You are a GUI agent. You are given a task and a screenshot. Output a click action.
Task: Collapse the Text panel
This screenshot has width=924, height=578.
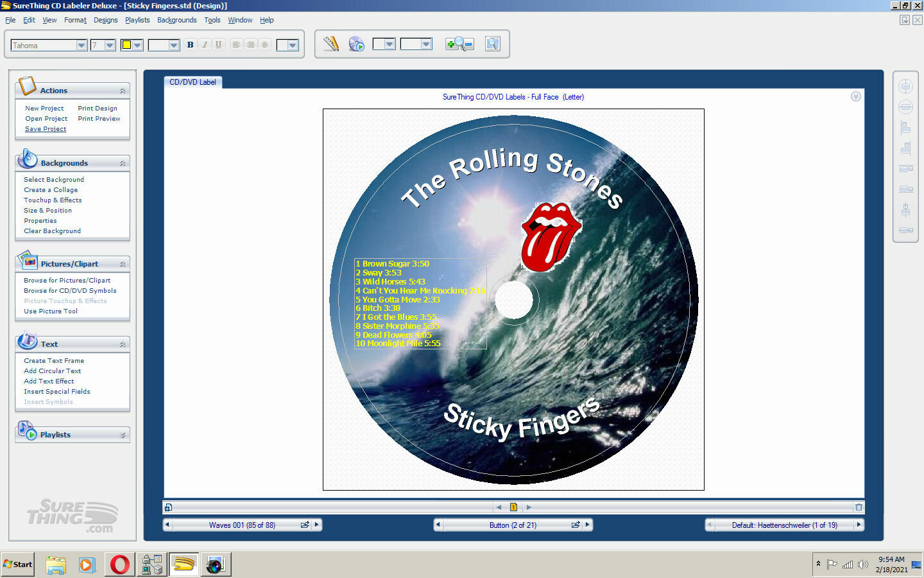(123, 344)
